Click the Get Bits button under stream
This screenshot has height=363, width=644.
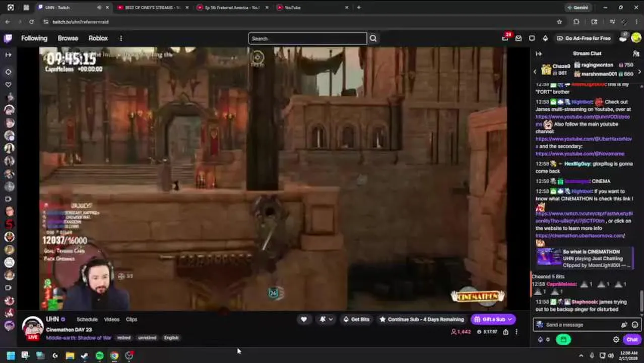[356, 319]
